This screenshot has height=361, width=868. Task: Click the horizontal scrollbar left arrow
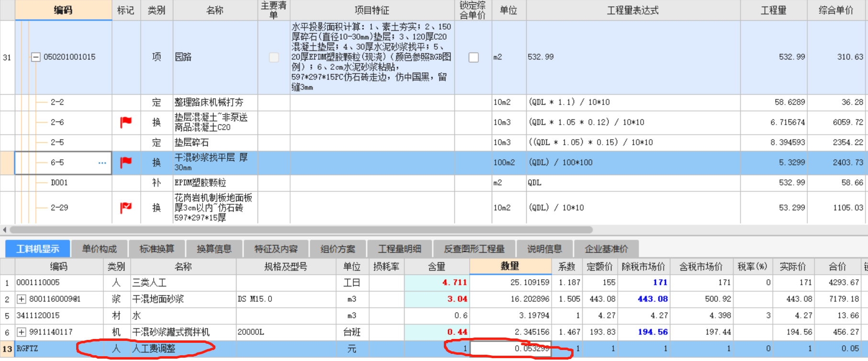click(x=4, y=230)
